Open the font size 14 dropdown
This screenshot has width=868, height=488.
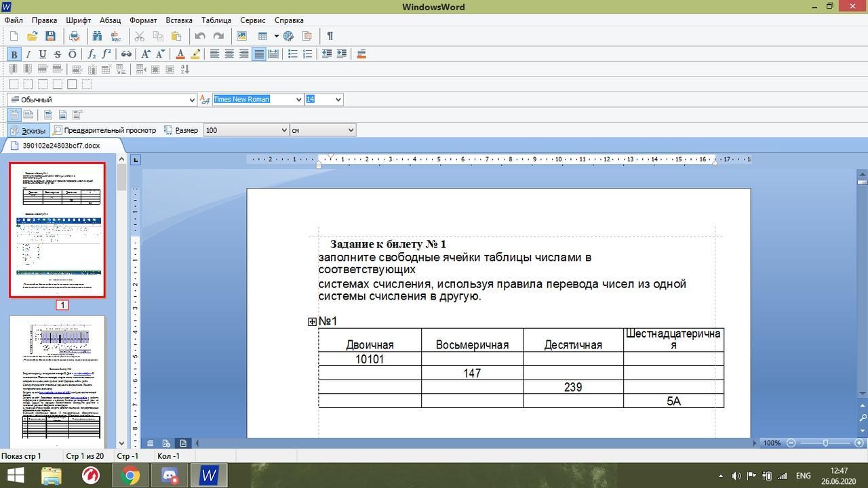click(338, 100)
